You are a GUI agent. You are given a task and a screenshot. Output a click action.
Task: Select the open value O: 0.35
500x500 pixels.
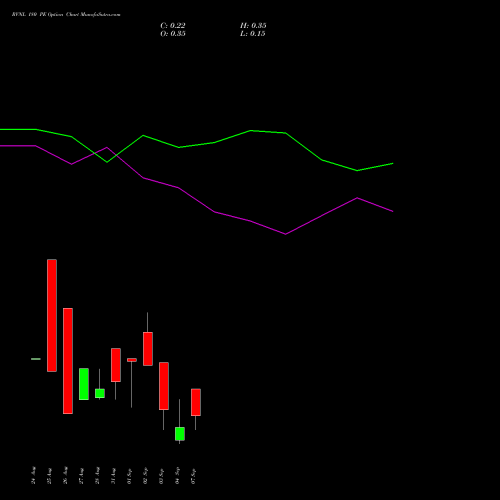173,34
